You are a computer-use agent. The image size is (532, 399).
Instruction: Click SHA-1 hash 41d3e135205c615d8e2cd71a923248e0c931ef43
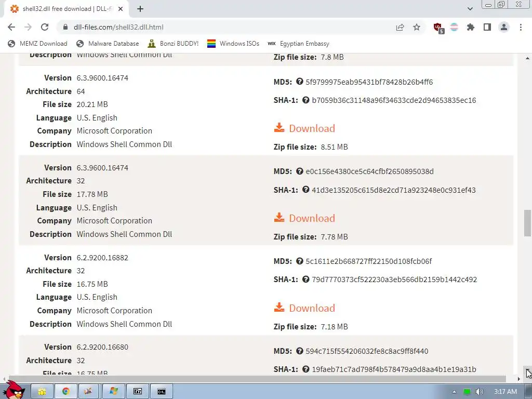pyautogui.click(x=394, y=190)
